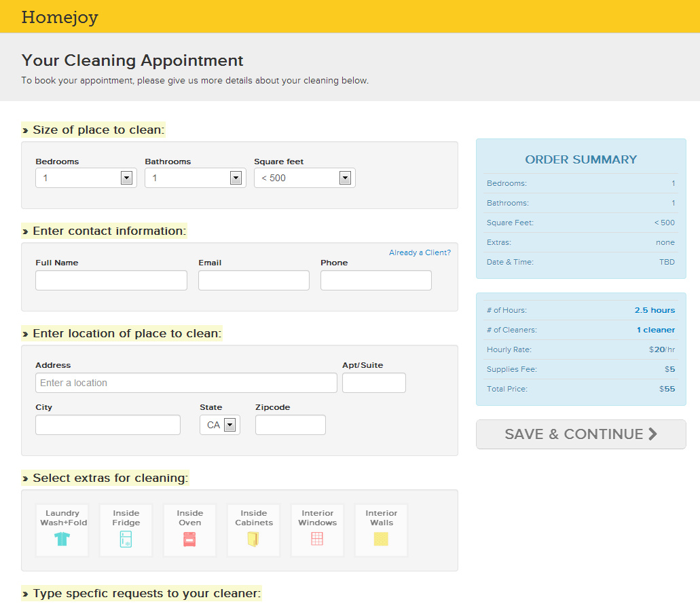Viewport: 700px width, 604px height.
Task: Click the 'Already a Client?' link
Action: [x=420, y=252]
